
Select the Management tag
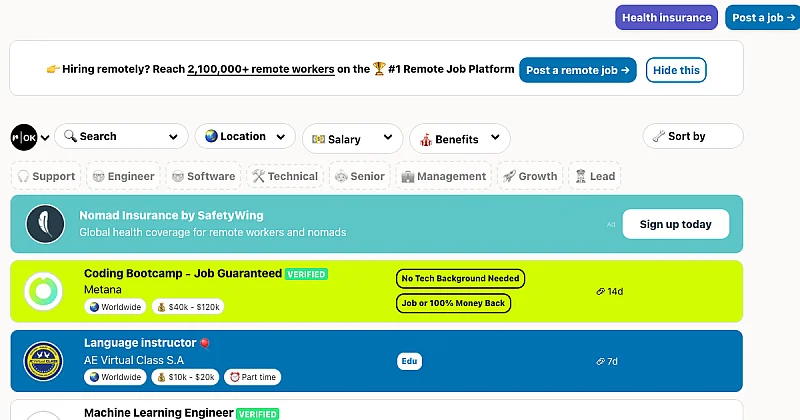pyautogui.click(x=443, y=176)
